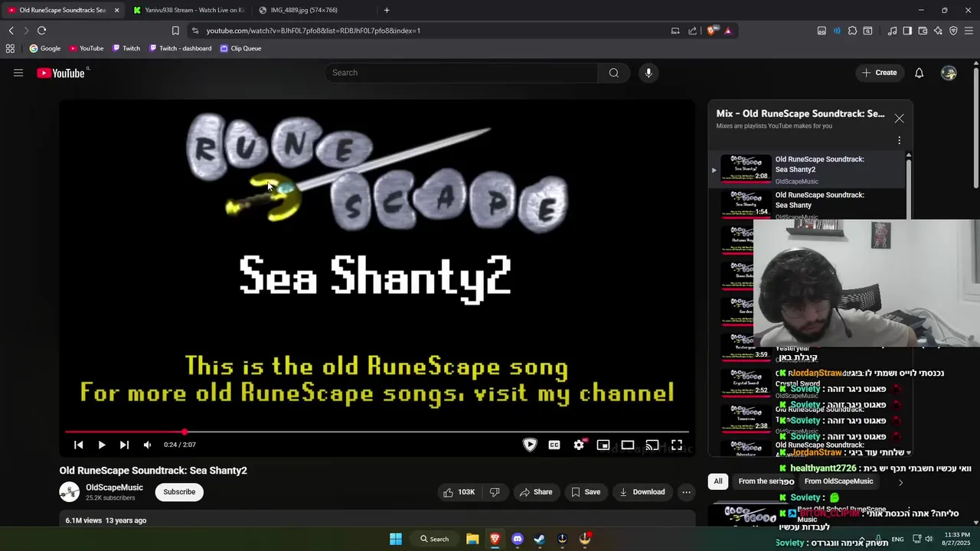Open a new browser tab
The width and height of the screenshot is (980, 551).
(x=387, y=10)
